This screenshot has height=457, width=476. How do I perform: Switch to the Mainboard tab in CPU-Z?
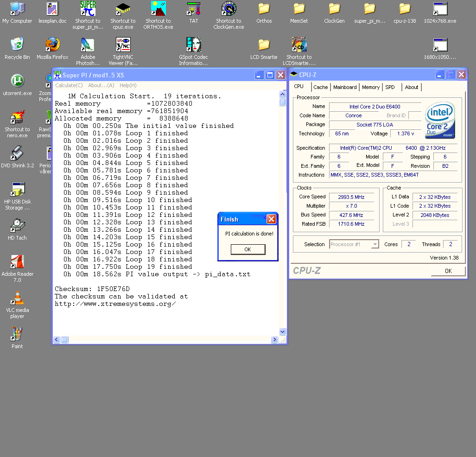(345, 87)
